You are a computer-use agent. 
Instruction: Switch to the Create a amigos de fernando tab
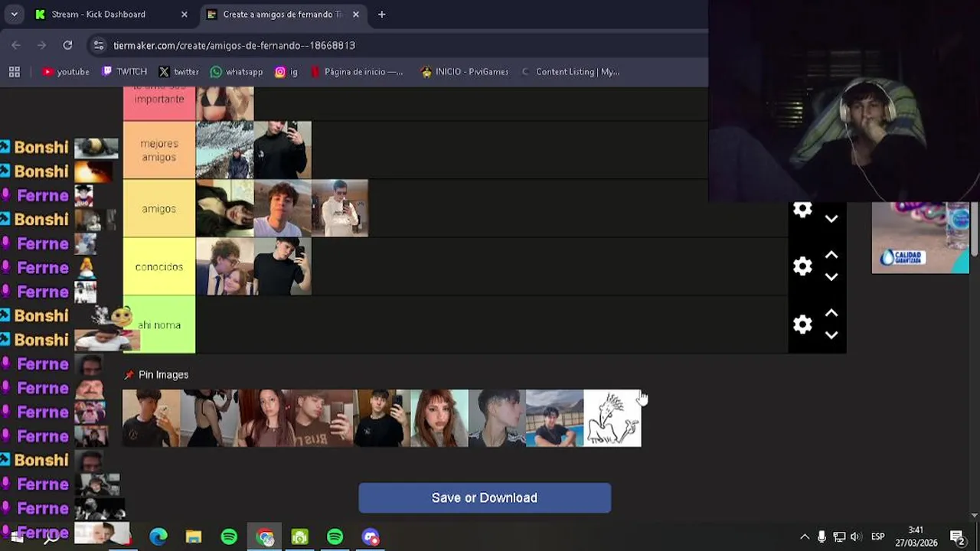click(x=283, y=14)
